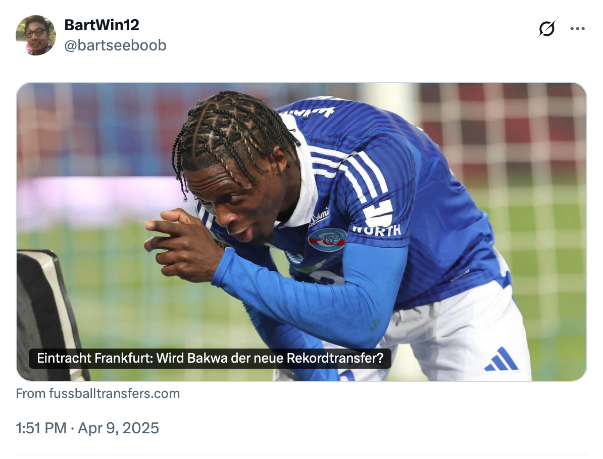Click the Eintracht Frankfurt headline caption

click(x=210, y=358)
